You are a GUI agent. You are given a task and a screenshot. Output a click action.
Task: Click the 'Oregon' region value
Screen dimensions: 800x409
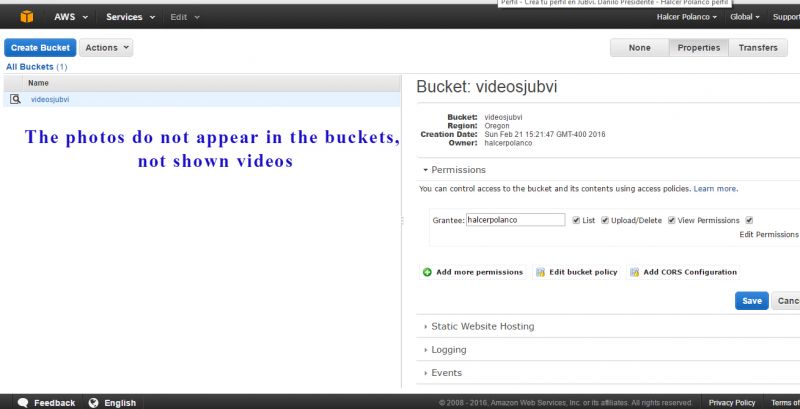click(x=497, y=126)
